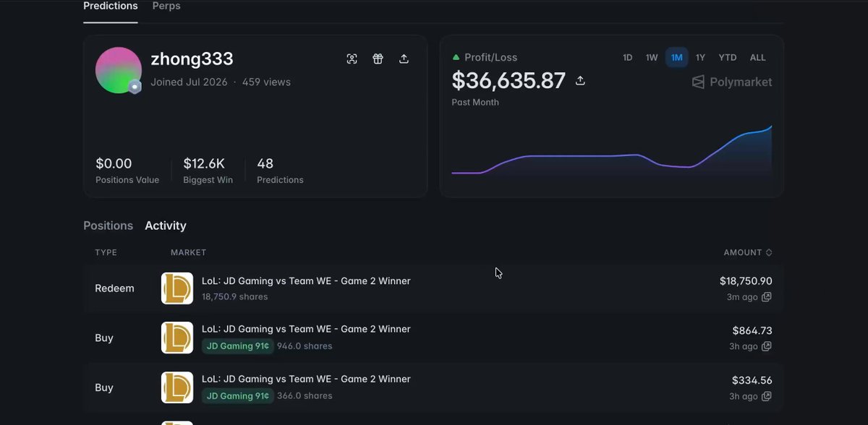The height and width of the screenshot is (425, 868).
Task: Select the 1M time range
Action: point(677,58)
